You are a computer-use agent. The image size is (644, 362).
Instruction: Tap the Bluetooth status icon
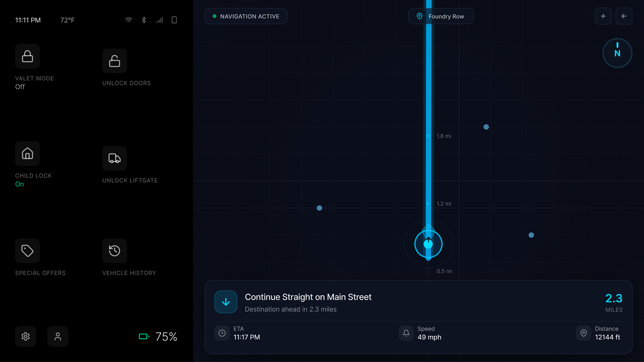(x=144, y=20)
